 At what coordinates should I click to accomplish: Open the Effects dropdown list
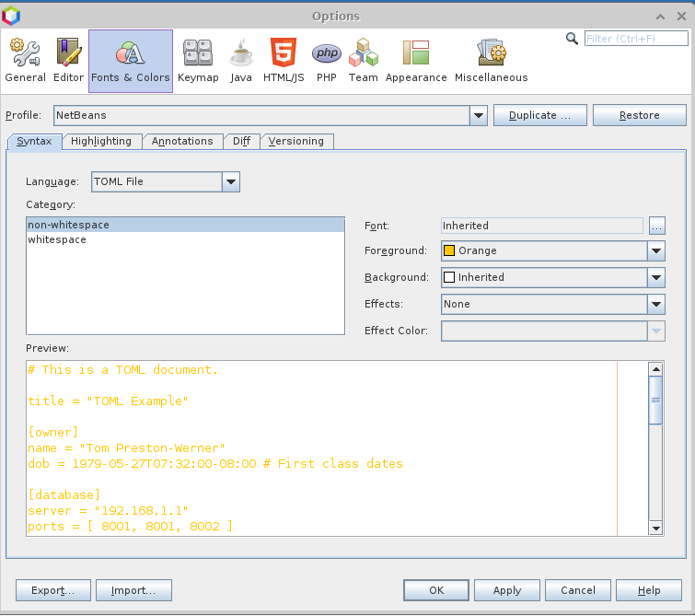(x=655, y=305)
